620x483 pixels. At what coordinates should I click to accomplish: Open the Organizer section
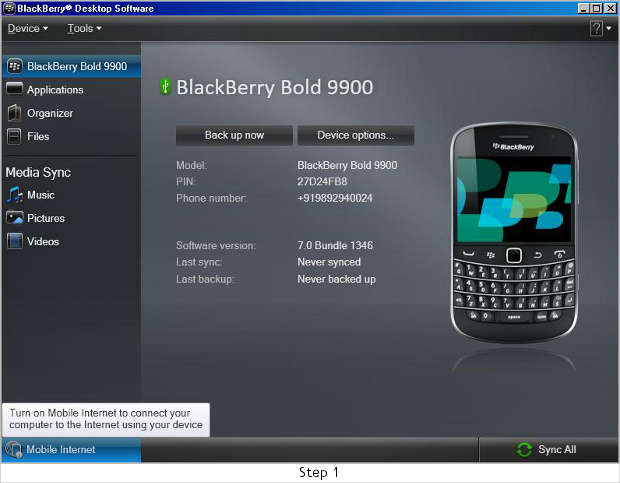click(72, 113)
